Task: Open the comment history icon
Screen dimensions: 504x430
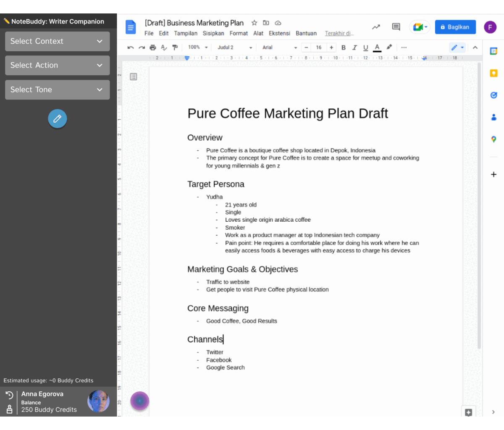Action: click(396, 27)
